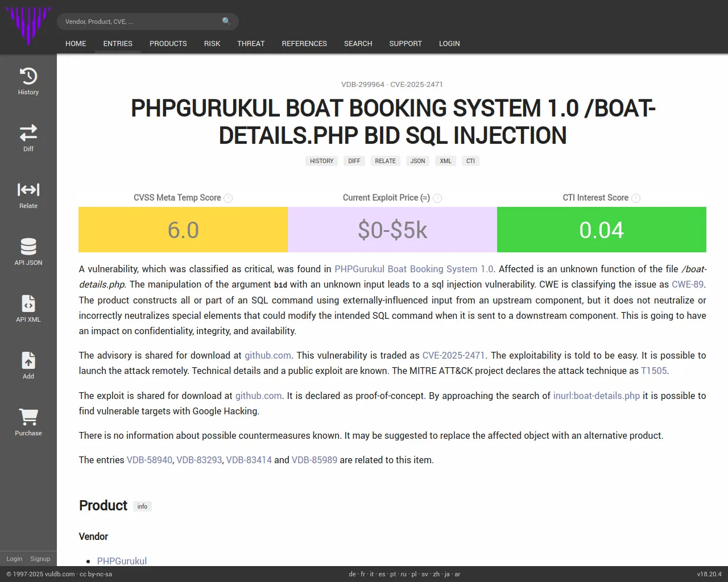728x582 pixels.
Task: Switch language to de
Action: pos(352,574)
